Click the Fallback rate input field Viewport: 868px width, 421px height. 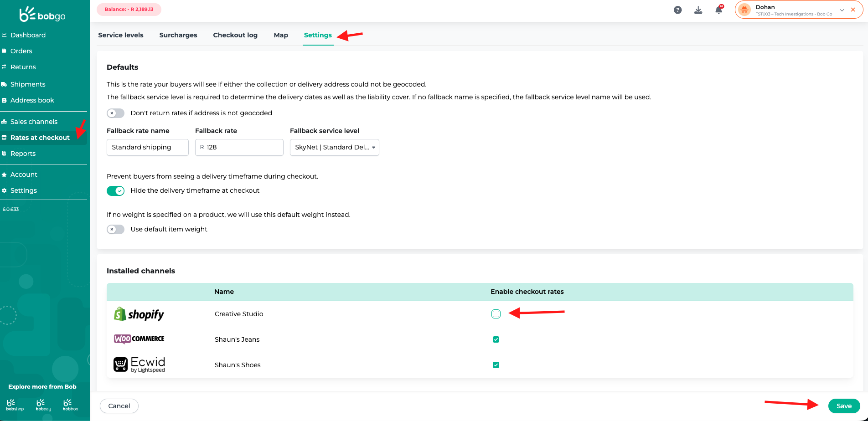[x=242, y=147]
